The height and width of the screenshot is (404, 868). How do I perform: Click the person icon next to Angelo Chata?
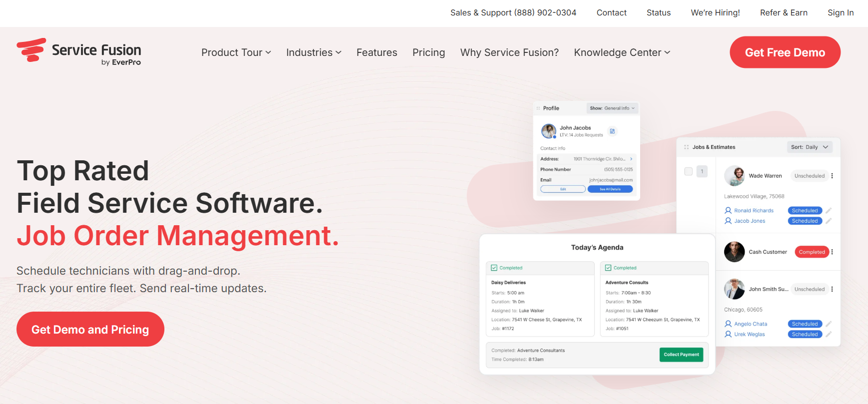click(728, 324)
